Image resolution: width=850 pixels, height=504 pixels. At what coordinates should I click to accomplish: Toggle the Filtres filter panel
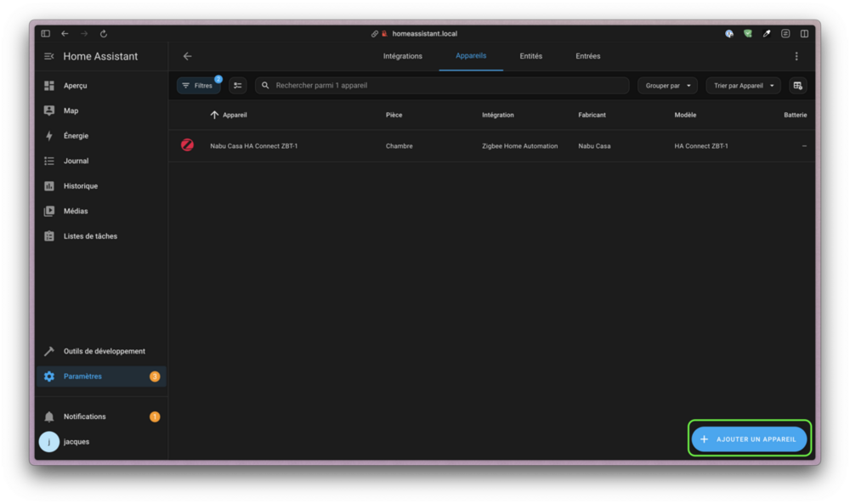point(198,86)
